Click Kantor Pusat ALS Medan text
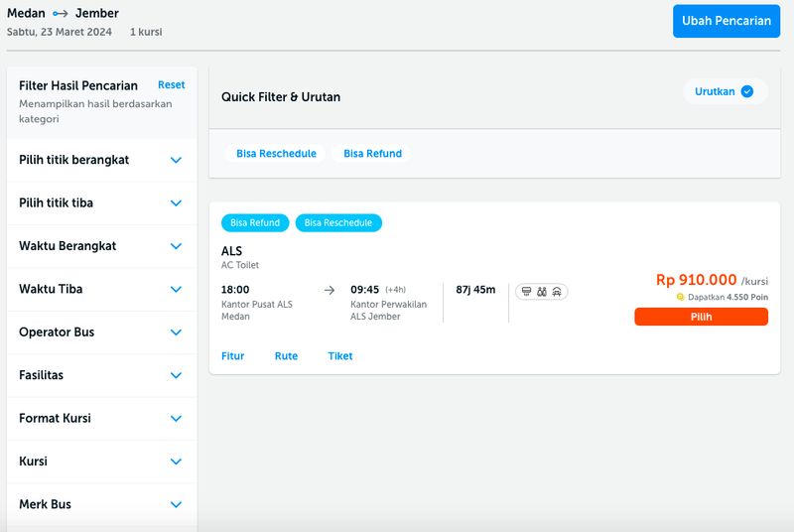Viewport: 794px width, 532px height. point(257,311)
